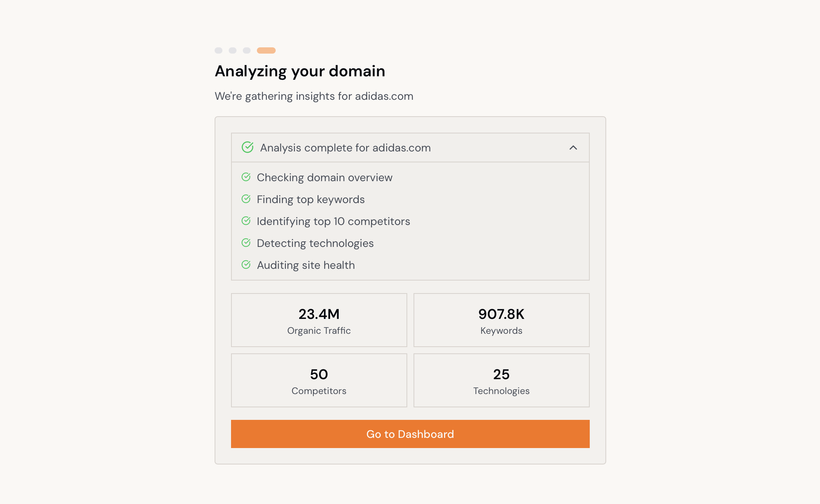Click the checkmark icon next to "Detecting technologies"
The width and height of the screenshot is (820, 504).
point(246,243)
